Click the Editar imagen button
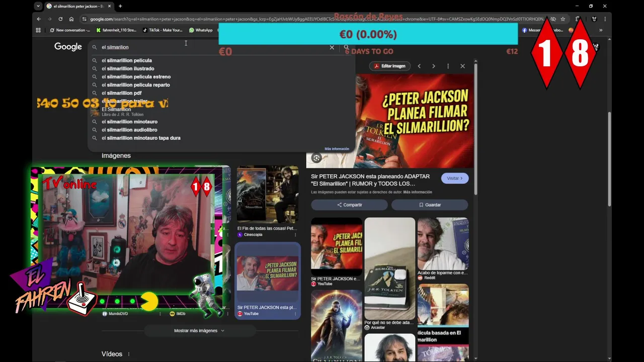Screen dimensions: 644x362 pyautogui.click(x=389, y=66)
